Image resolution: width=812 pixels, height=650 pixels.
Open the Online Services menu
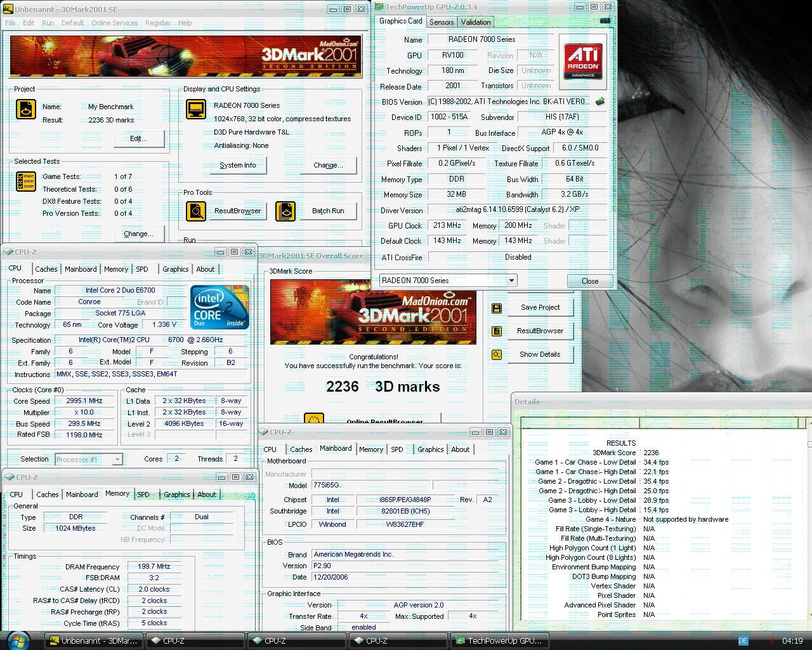[115, 23]
